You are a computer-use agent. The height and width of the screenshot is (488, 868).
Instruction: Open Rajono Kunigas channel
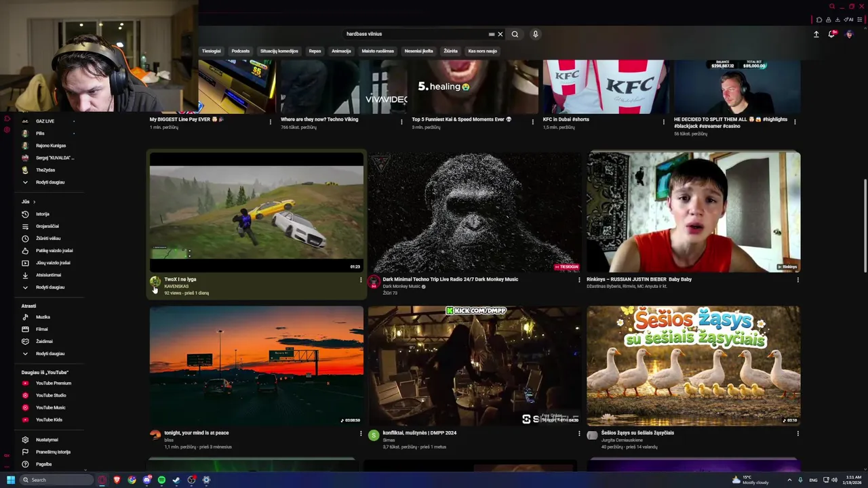50,146
